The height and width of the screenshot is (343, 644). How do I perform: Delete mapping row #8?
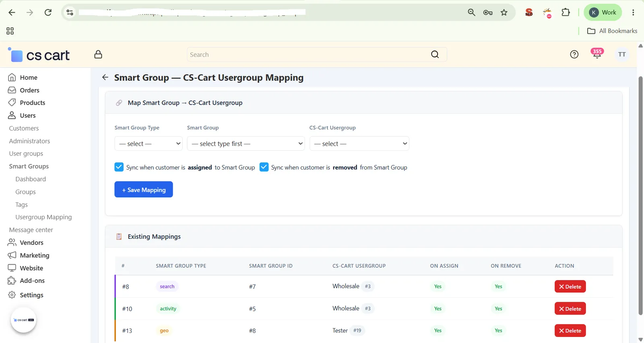point(570,287)
